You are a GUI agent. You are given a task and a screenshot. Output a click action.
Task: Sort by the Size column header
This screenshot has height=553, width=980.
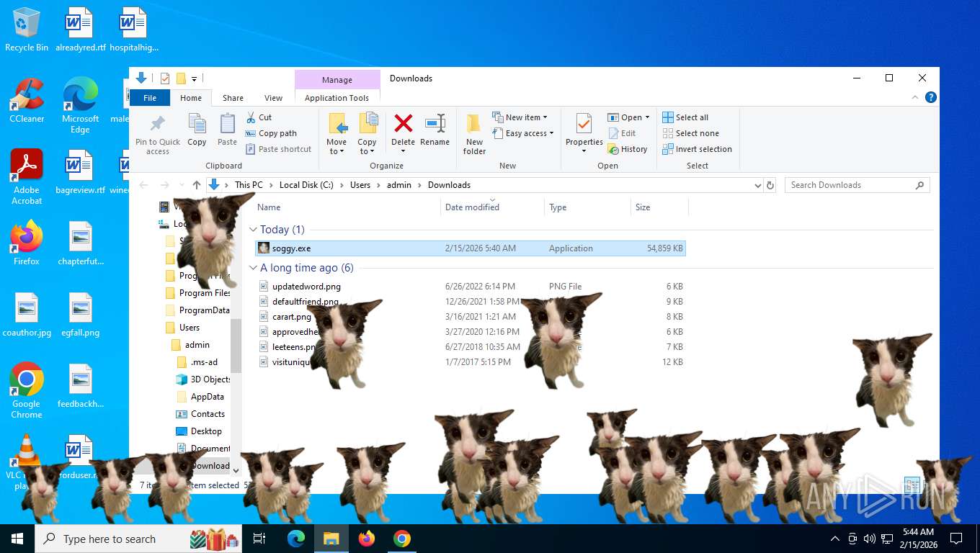point(659,207)
